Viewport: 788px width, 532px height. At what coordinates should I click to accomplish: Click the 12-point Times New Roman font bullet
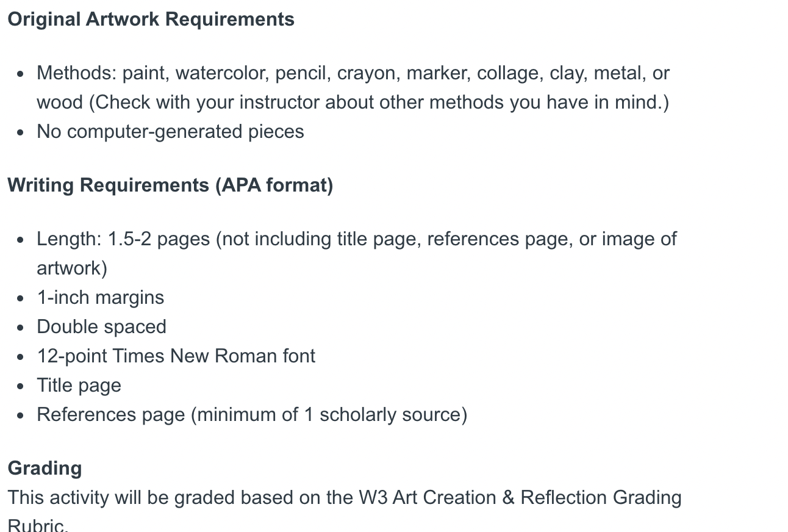176,356
